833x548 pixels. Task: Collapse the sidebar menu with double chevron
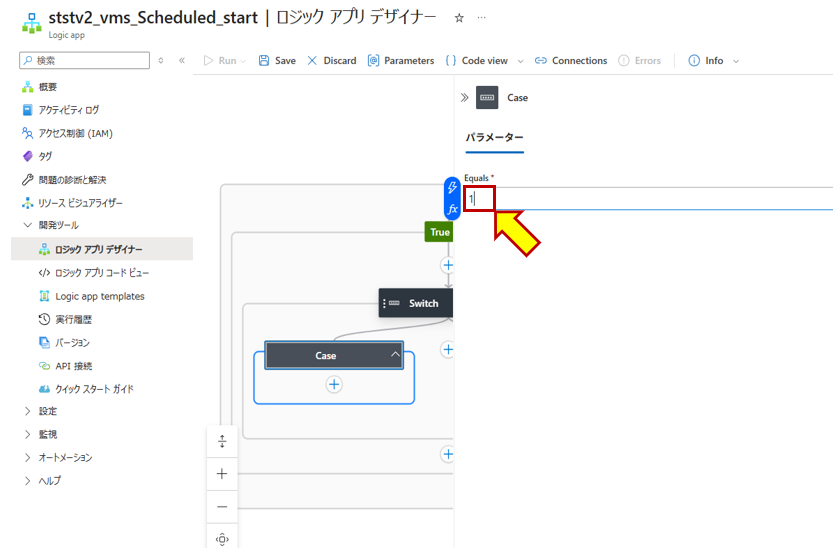tap(182, 60)
